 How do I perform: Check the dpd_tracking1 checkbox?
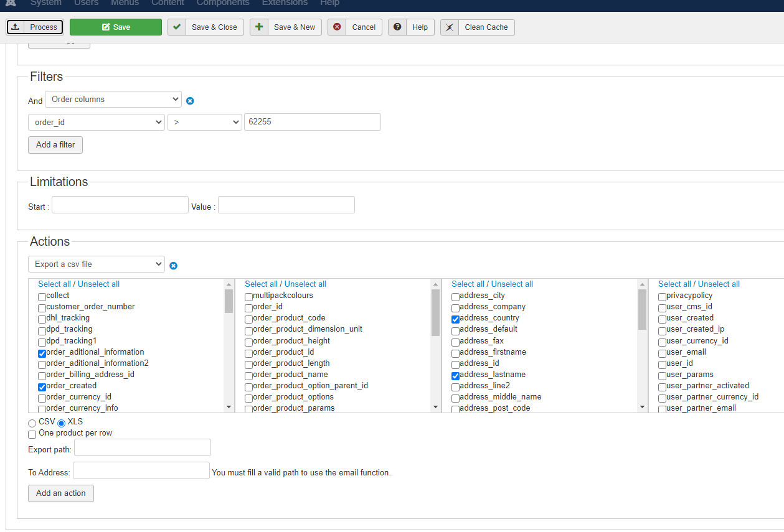(42, 342)
